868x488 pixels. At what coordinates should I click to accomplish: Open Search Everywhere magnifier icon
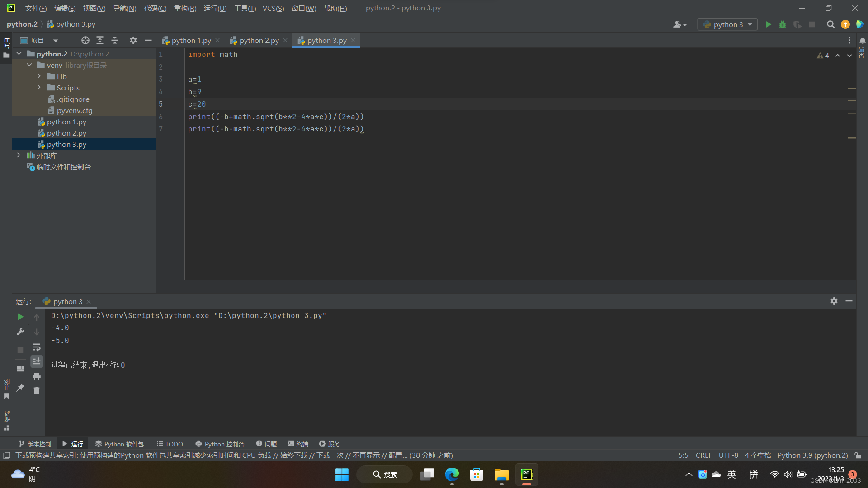[x=830, y=24]
